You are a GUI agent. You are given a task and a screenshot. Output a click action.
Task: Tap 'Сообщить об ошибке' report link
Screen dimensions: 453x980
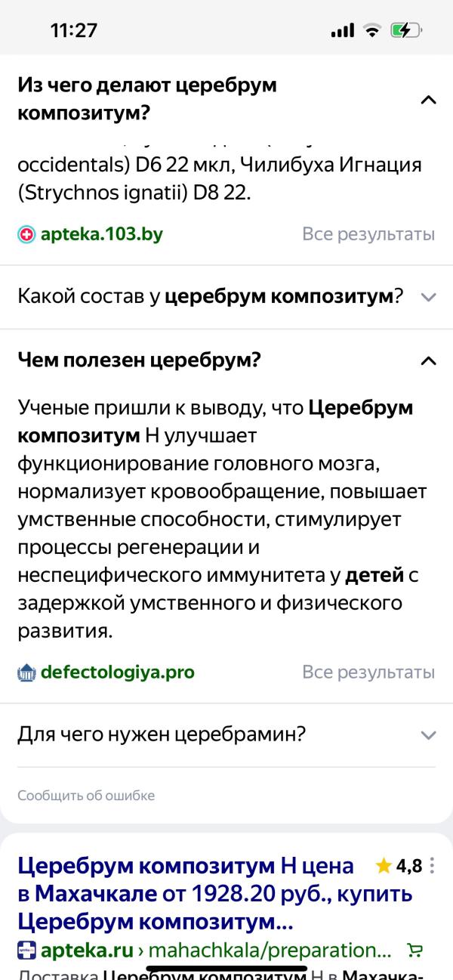(86, 796)
